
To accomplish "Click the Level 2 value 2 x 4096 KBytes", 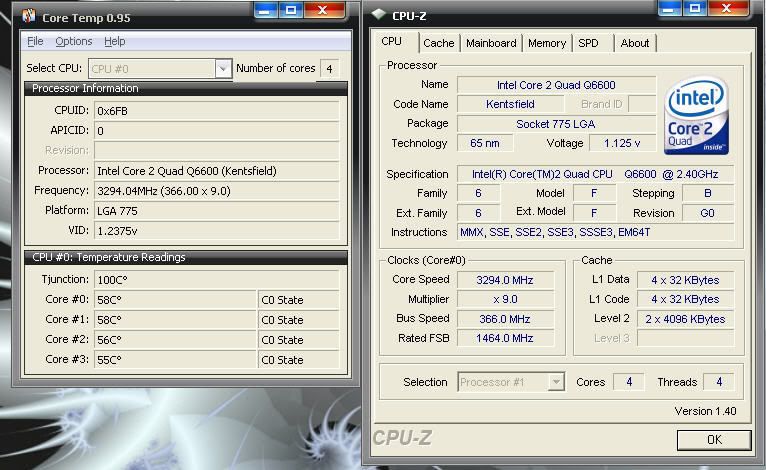I will [685, 319].
